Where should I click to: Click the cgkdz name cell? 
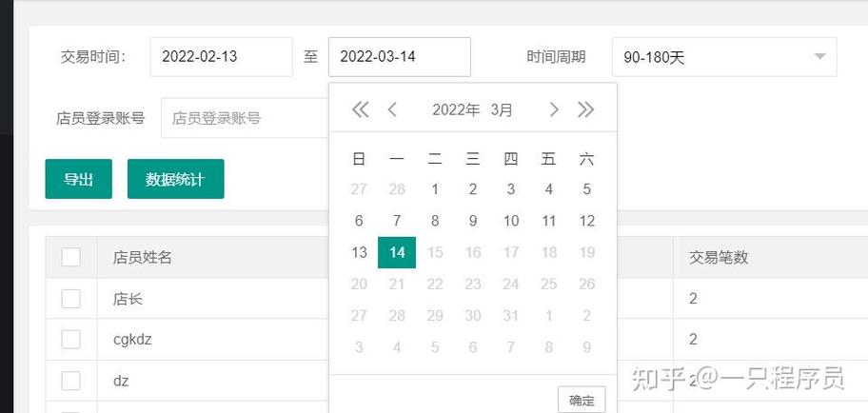pos(132,340)
